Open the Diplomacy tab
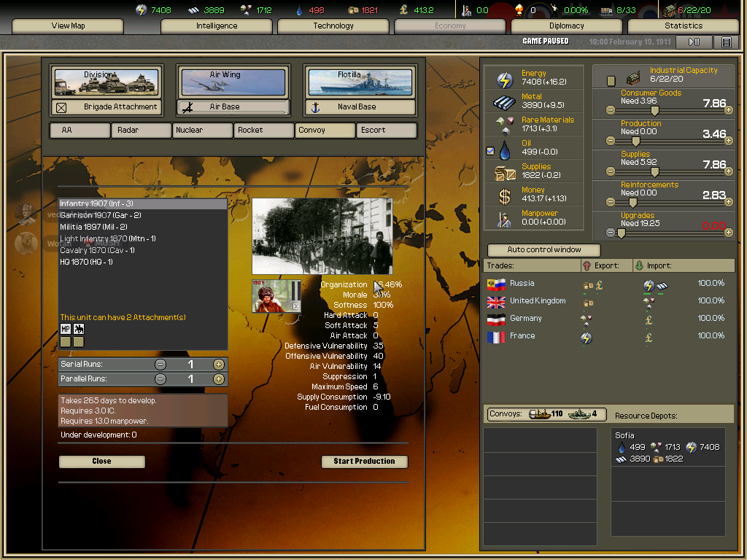747x560 pixels. (566, 26)
